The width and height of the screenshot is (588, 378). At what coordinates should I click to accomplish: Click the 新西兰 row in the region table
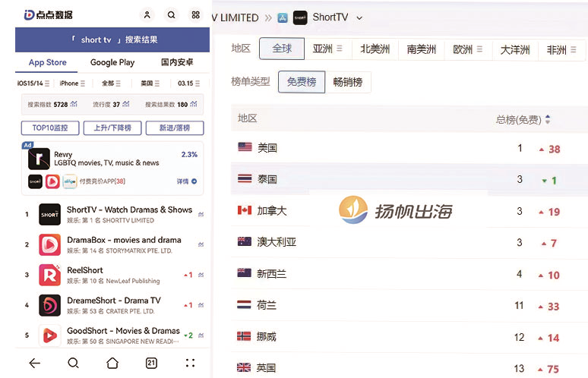point(409,274)
